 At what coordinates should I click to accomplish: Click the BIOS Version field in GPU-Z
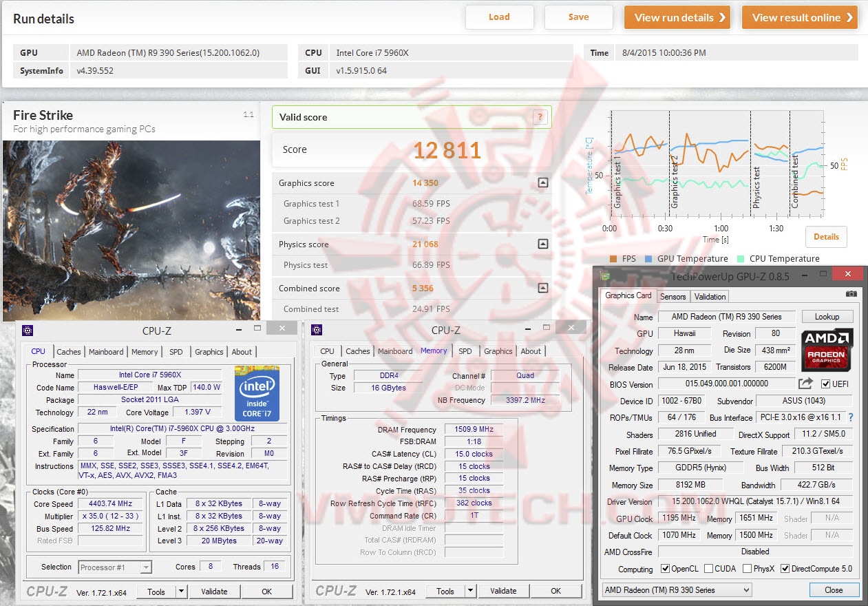click(726, 384)
